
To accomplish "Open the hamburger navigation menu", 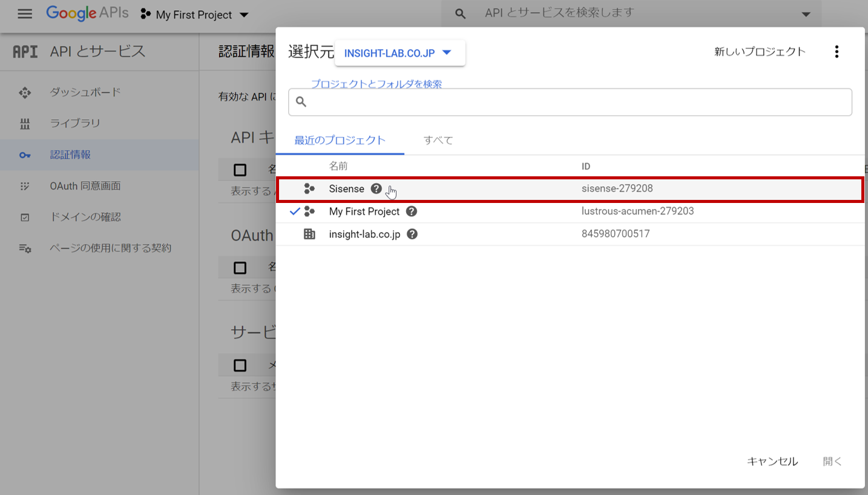I will coord(25,14).
